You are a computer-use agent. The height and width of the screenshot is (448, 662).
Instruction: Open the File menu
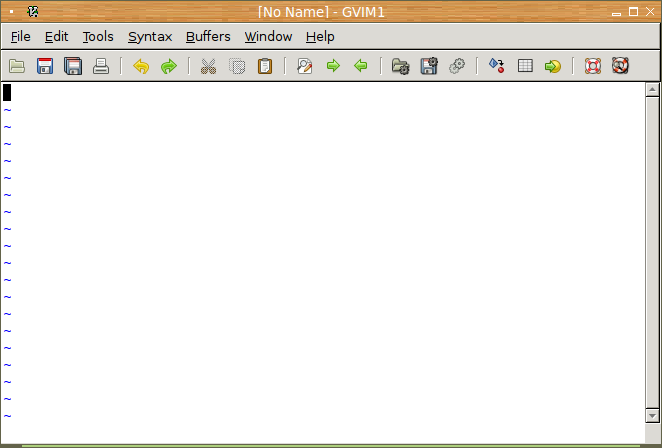[21, 37]
